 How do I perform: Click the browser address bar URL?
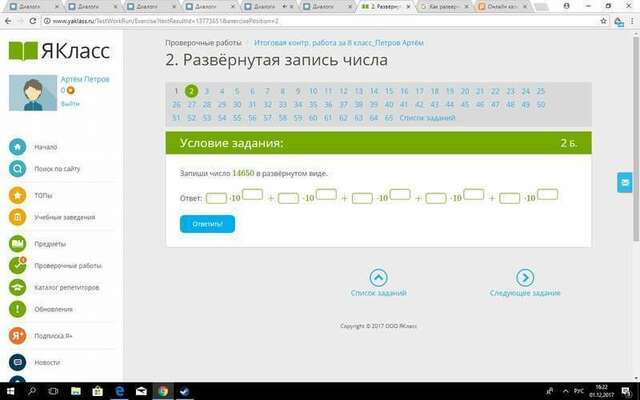click(165, 21)
